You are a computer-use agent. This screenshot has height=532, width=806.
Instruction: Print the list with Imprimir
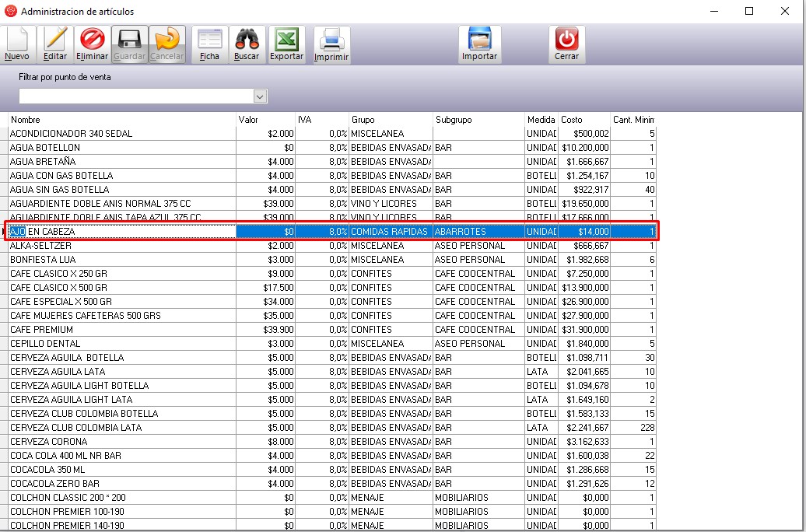331,44
